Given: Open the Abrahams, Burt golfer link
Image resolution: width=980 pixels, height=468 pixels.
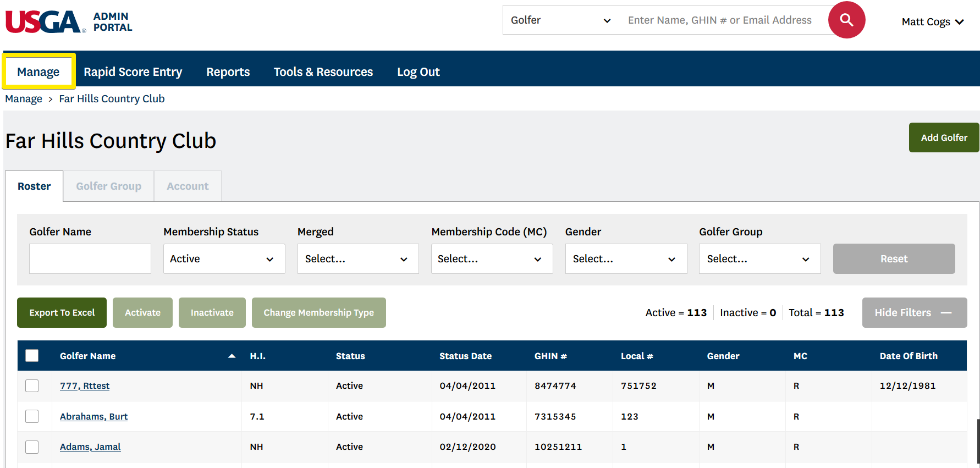Looking at the screenshot, I should click(93, 417).
